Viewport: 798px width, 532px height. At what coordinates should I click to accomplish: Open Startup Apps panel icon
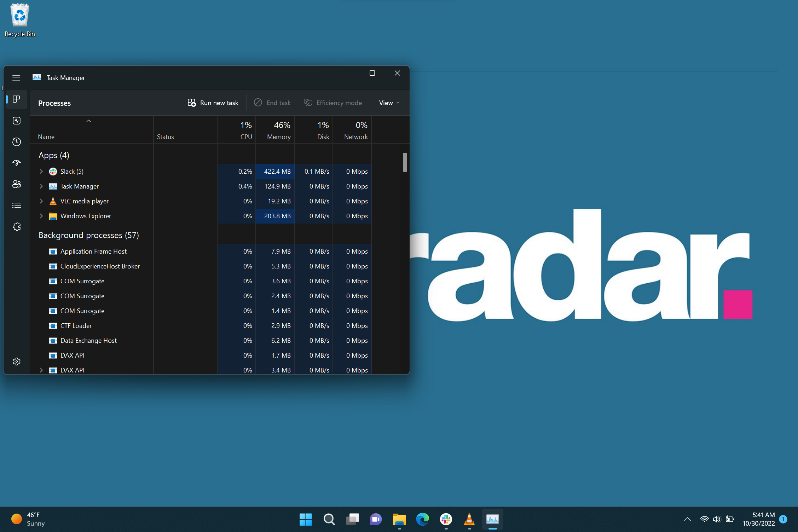pyautogui.click(x=16, y=163)
